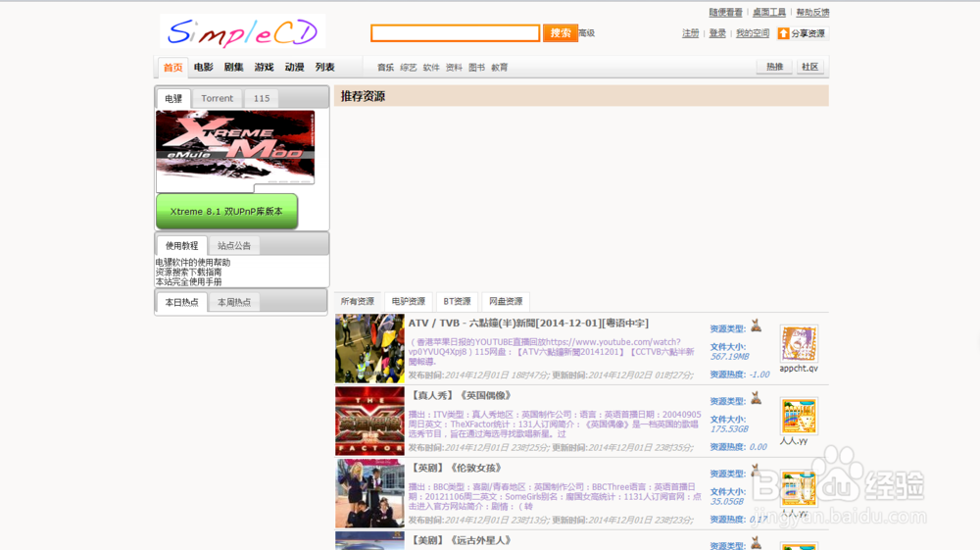Click uploader avatar appcht.qv
The width and height of the screenshot is (980, 550).
[799, 343]
